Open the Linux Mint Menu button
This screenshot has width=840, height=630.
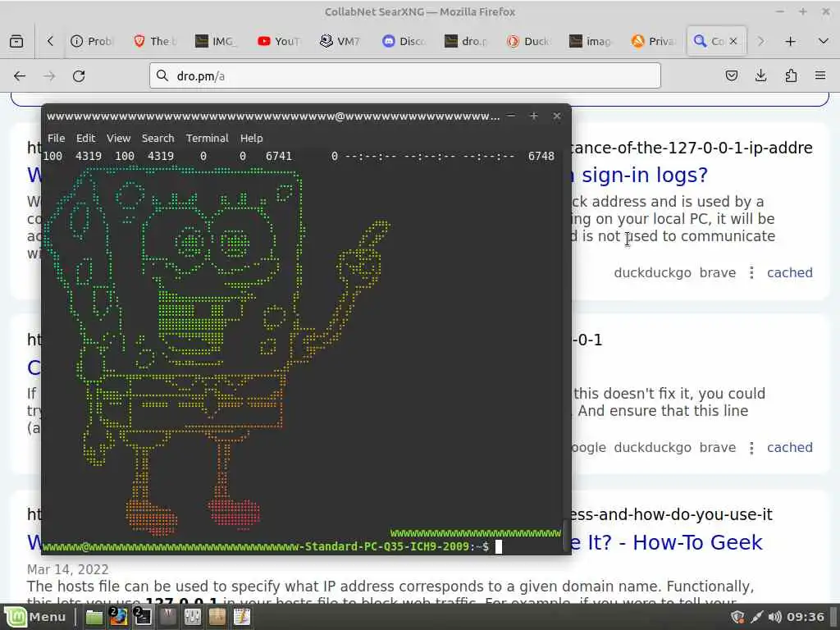click(35, 617)
